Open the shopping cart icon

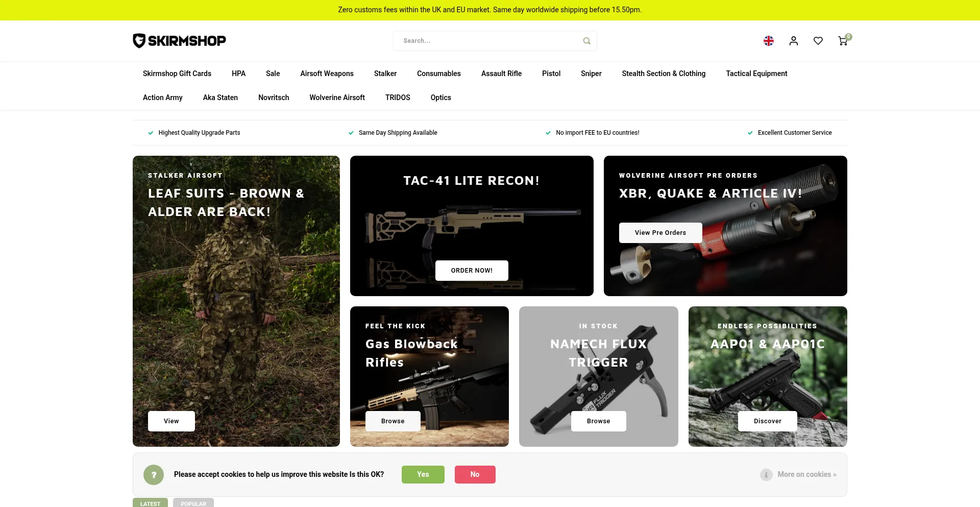[843, 41]
